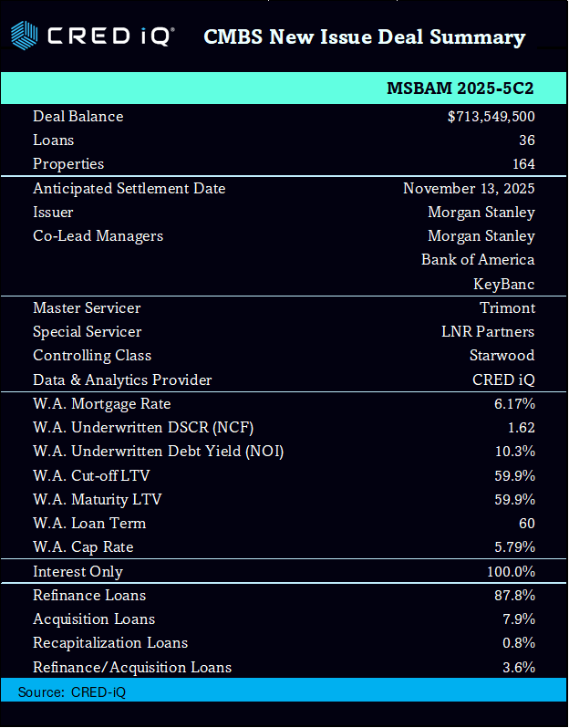Select the Deal Balance value $713,549,500
Image resolution: width=569 pixels, height=728 pixels.
(x=491, y=117)
